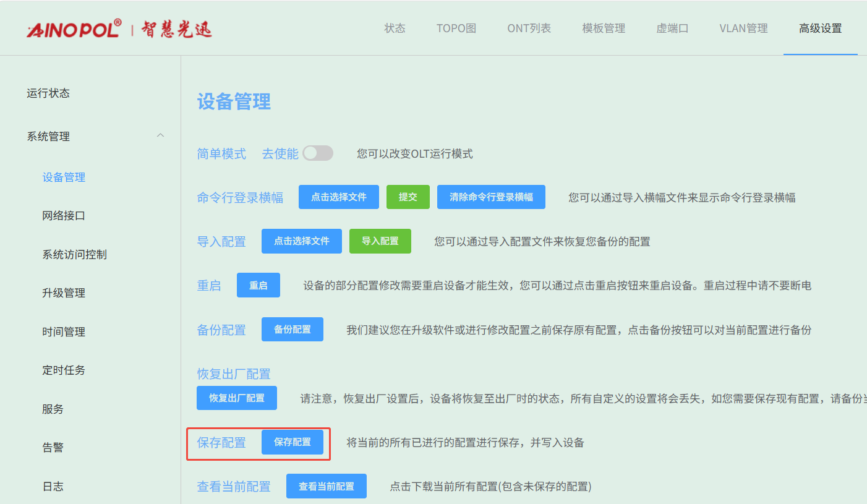Click the 保存配置 button

tap(293, 443)
